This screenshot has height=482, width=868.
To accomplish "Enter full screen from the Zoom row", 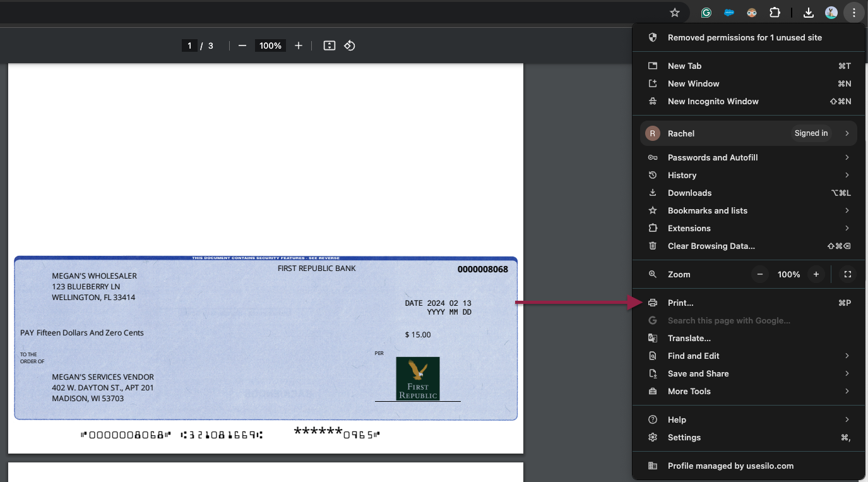I will click(848, 274).
